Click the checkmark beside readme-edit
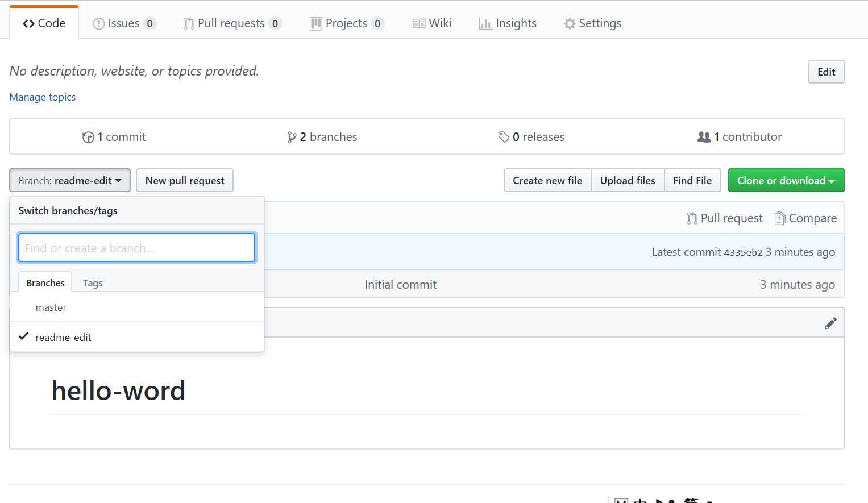 pyautogui.click(x=24, y=336)
